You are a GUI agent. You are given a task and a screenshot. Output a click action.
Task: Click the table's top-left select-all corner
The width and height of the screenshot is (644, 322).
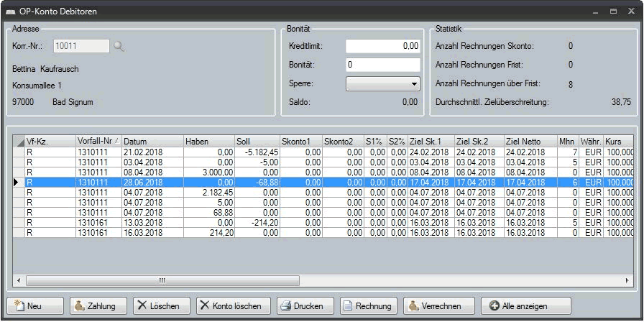[19, 142]
